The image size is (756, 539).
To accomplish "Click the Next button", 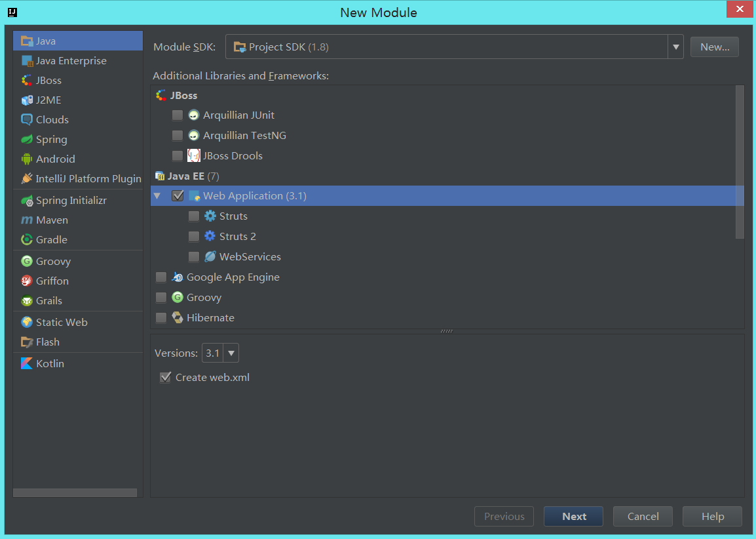I will pos(573,516).
